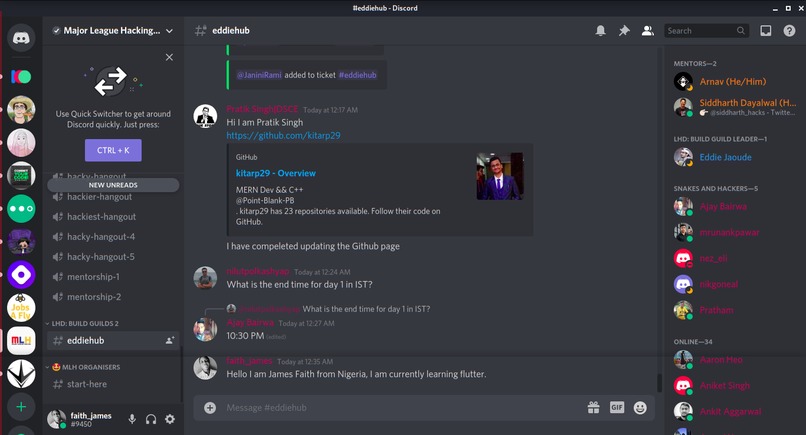Create invite icon on eddiehub channel
806x435 pixels.
(x=170, y=340)
